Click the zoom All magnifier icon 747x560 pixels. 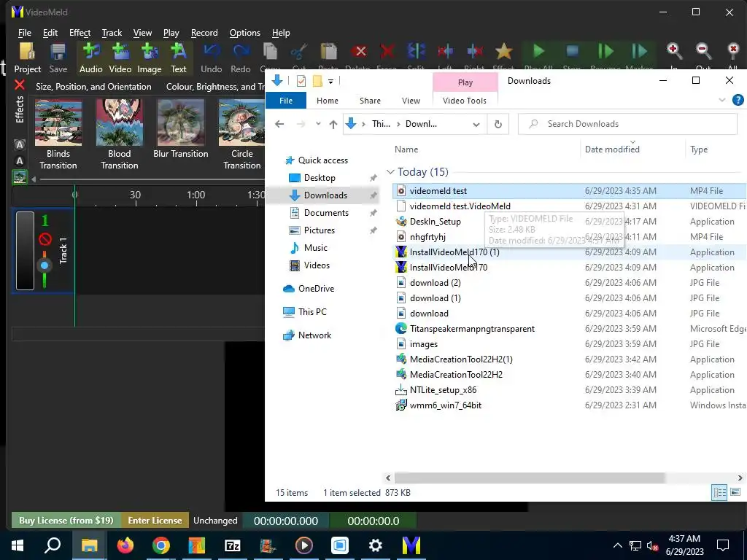732,52
